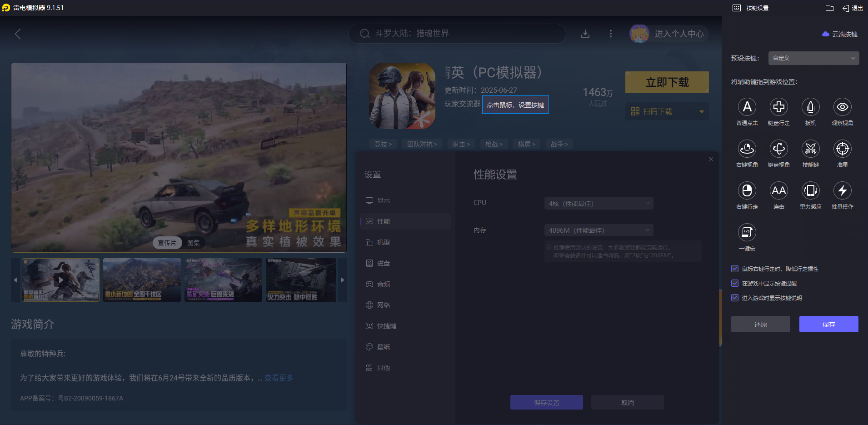Screen dimensions: 868x425
Task: Switch to the 网络 settings tab
Action: pyautogui.click(x=383, y=305)
